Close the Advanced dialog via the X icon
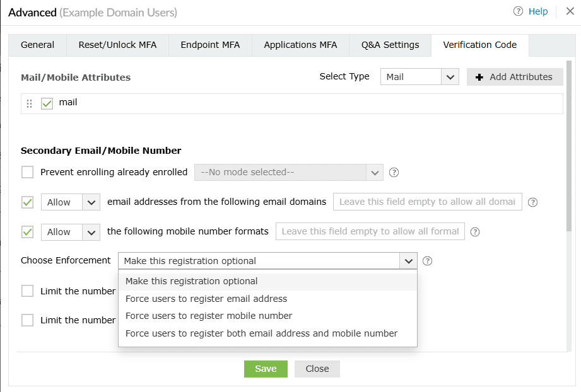The width and height of the screenshot is (581, 392). click(x=570, y=11)
